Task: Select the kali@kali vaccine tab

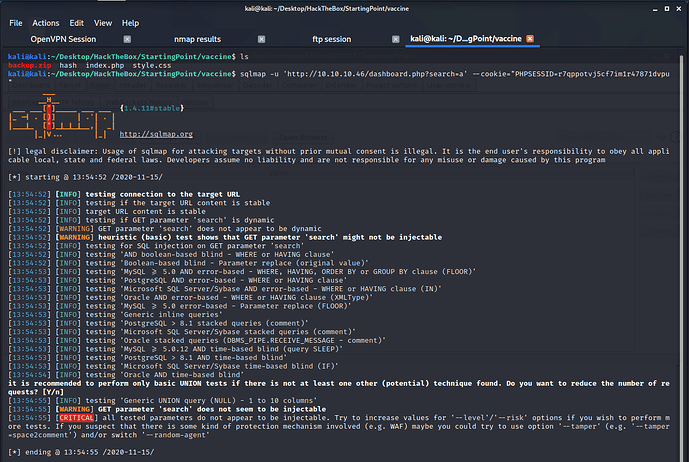Action: [466, 39]
